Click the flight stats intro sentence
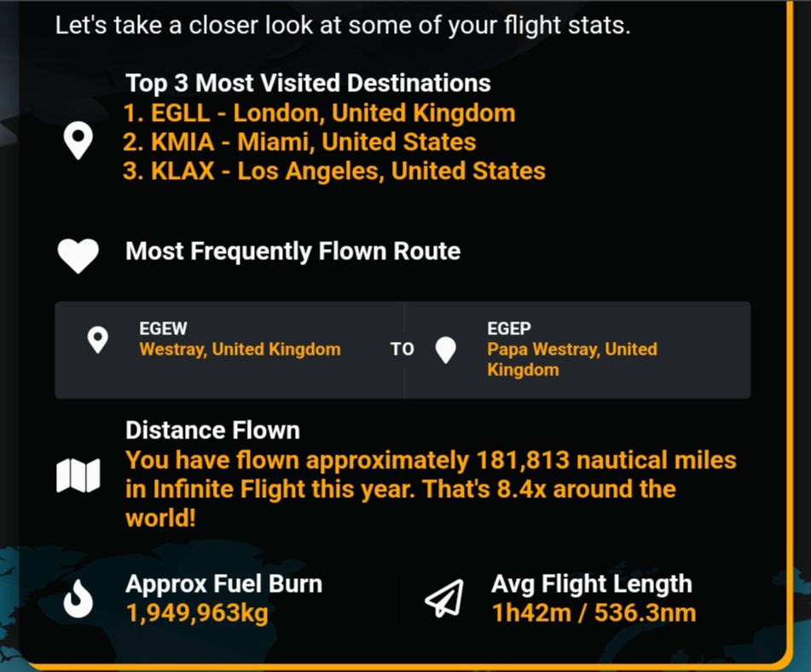 [x=343, y=26]
